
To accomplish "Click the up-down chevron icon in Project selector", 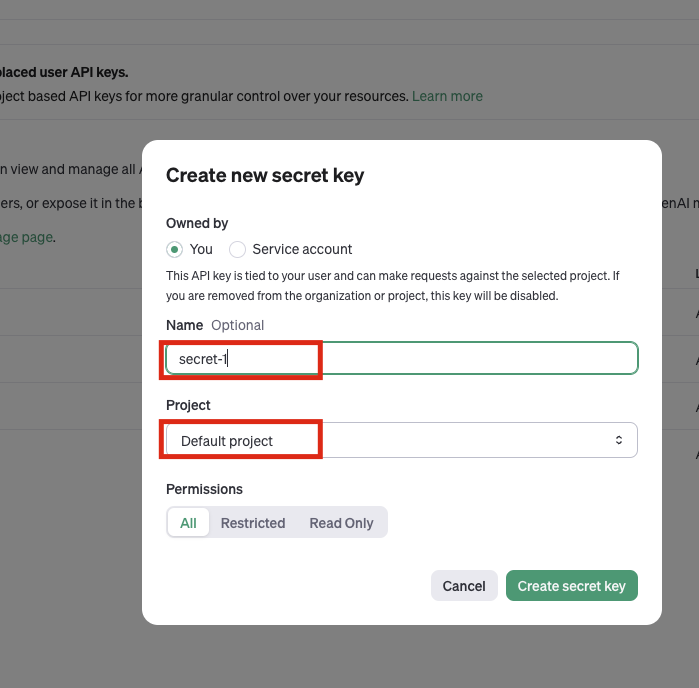I will point(619,440).
